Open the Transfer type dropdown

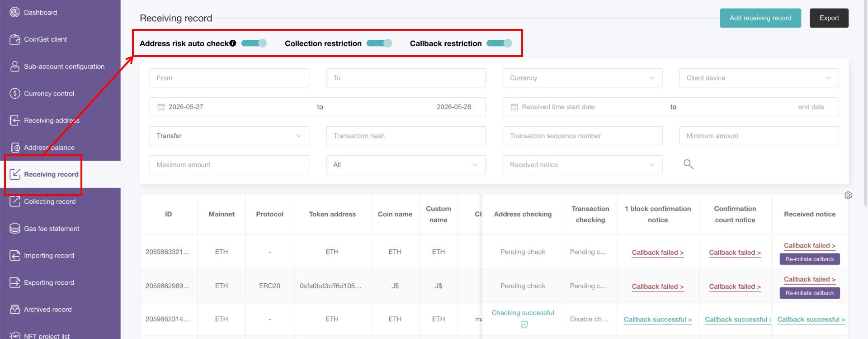229,136
